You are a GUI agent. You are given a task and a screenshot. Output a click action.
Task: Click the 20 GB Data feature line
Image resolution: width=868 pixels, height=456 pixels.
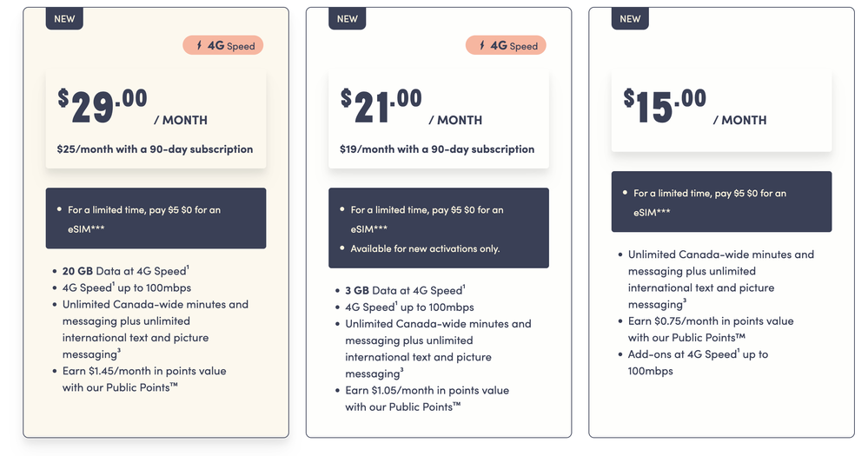(124, 271)
